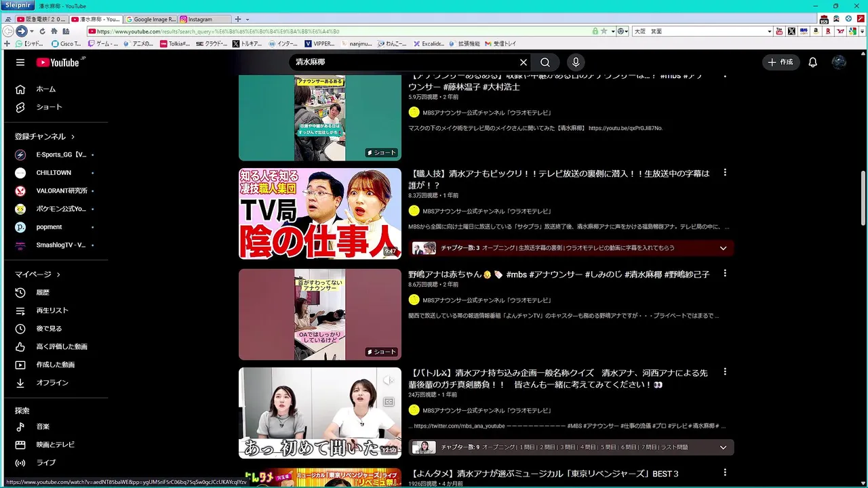Viewport: 868px width, 488px height.
Task: Open more options for 職人技 video
Action: (x=725, y=173)
